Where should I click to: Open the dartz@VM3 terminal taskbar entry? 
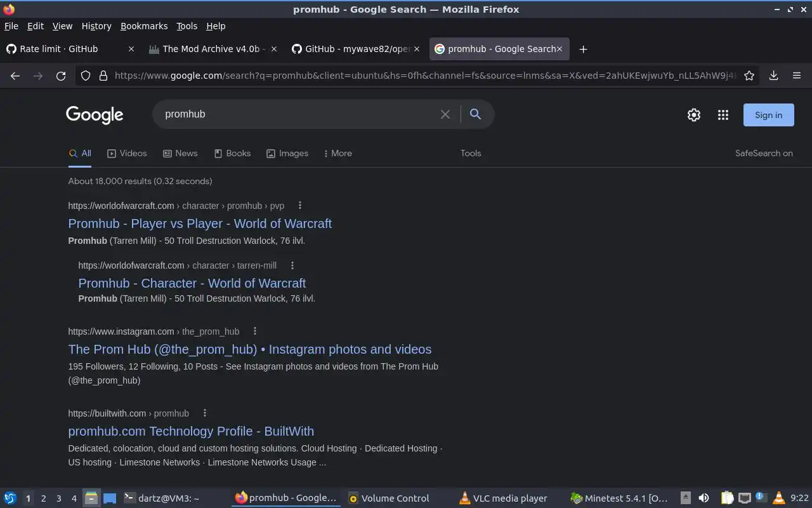click(x=174, y=498)
